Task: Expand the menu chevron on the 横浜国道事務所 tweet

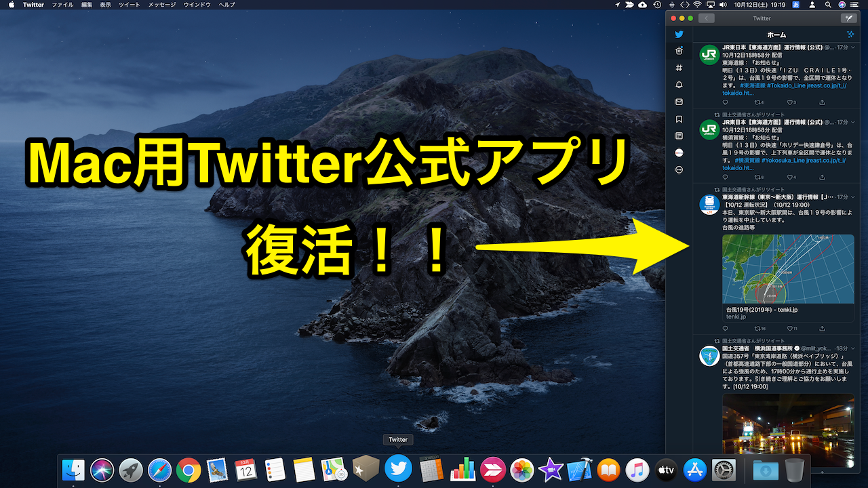Action: (x=853, y=348)
